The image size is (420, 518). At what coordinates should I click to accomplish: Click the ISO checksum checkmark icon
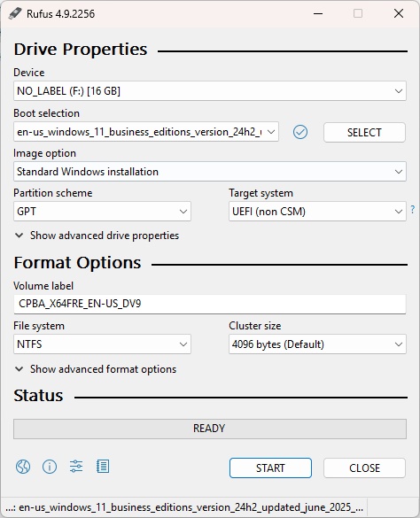coord(300,132)
